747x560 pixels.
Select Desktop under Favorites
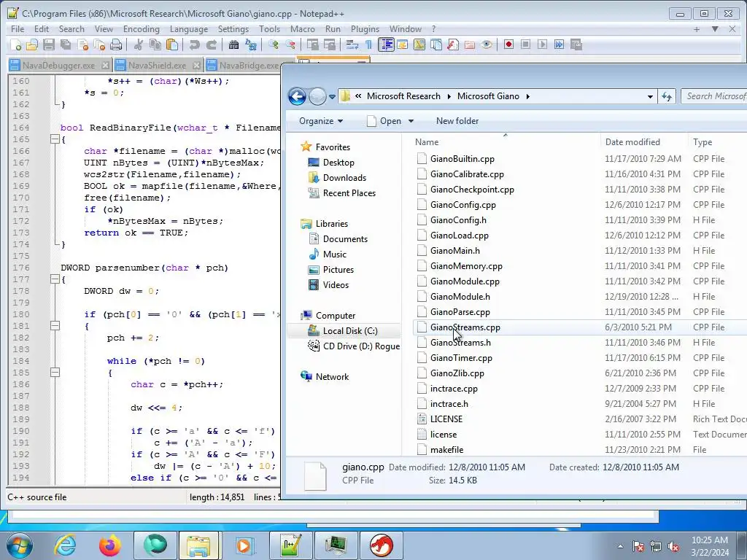coord(338,163)
